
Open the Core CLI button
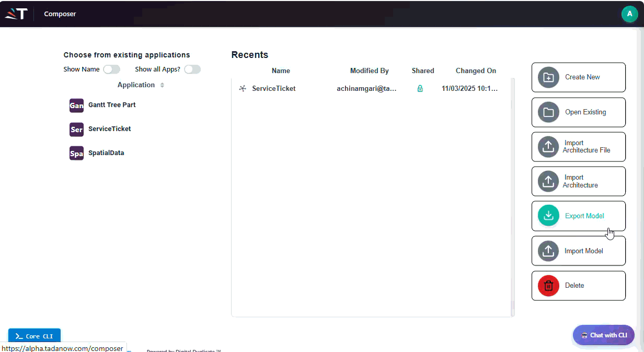pyautogui.click(x=34, y=336)
